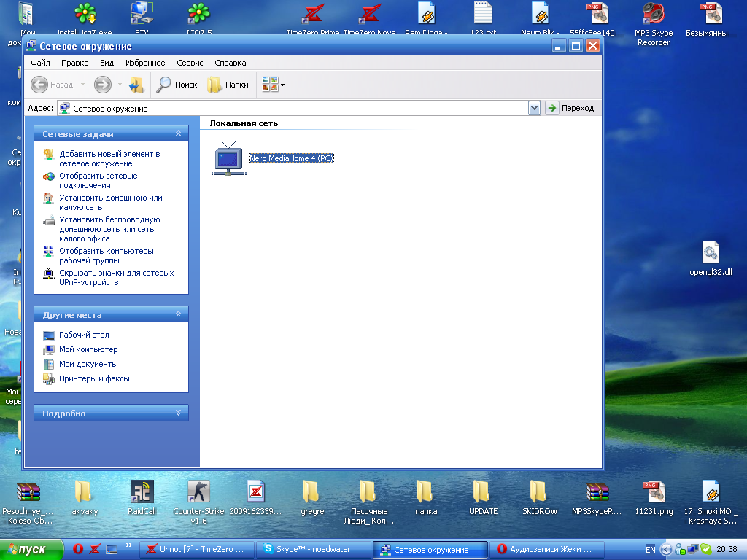Viewport: 747px width, 560px height.
Task: Open the Файл menu
Action: point(40,63)
